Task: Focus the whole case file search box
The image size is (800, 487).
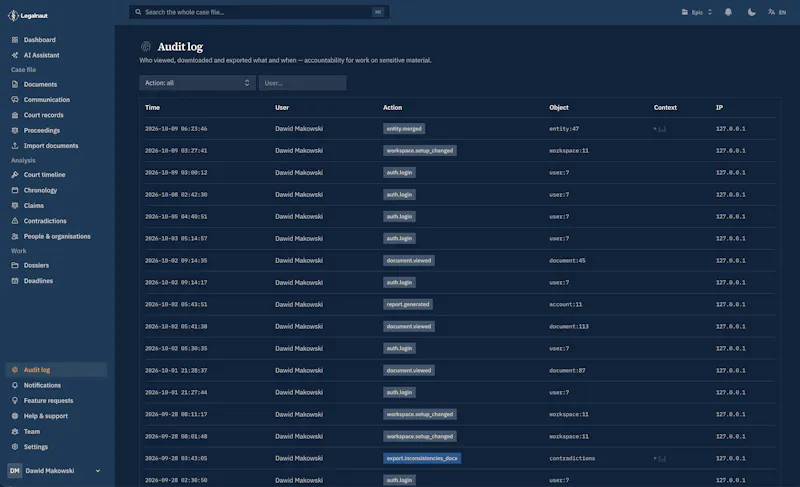Action: pos(259,12)
